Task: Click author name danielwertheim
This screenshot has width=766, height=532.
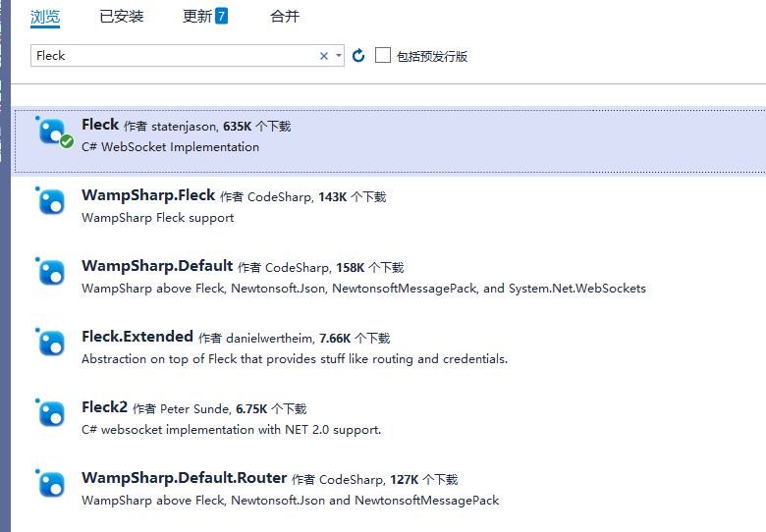Action: click(x=270, y=339)
